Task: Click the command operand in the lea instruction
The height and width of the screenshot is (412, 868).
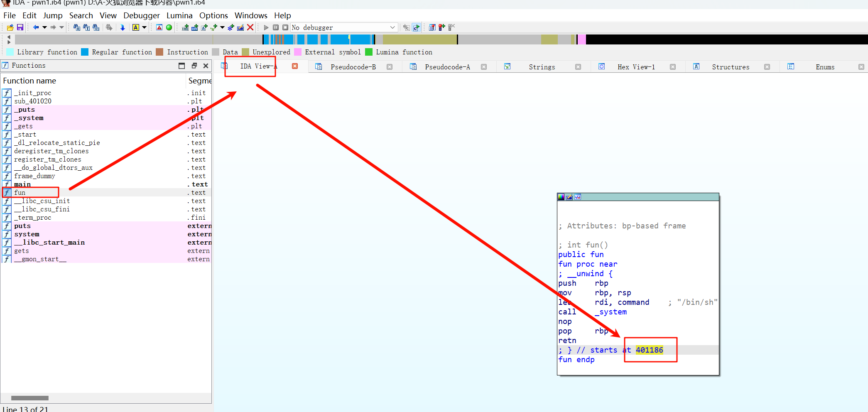Action: [633, 302]
